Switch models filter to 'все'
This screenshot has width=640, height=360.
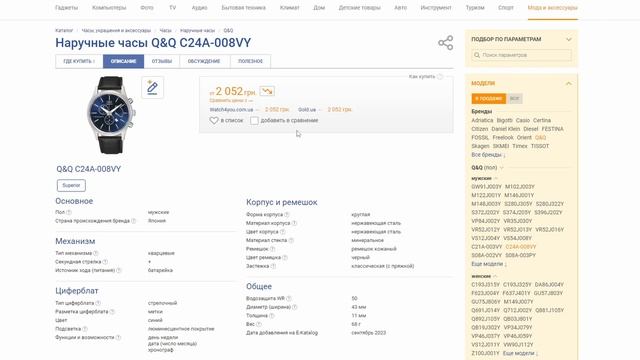point(514,98)
